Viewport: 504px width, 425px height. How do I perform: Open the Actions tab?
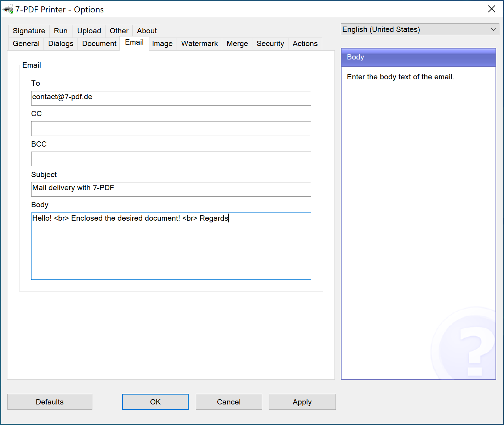[x=305, y=44]
